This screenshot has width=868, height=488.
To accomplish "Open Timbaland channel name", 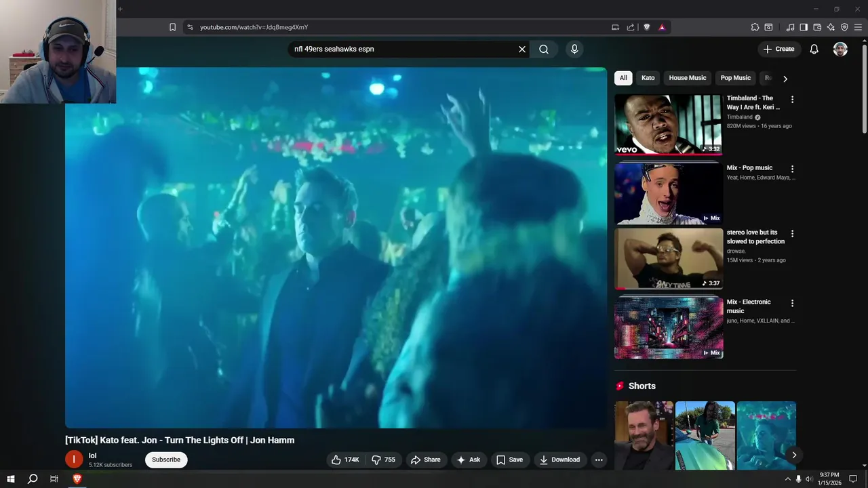I will [740, 117].
